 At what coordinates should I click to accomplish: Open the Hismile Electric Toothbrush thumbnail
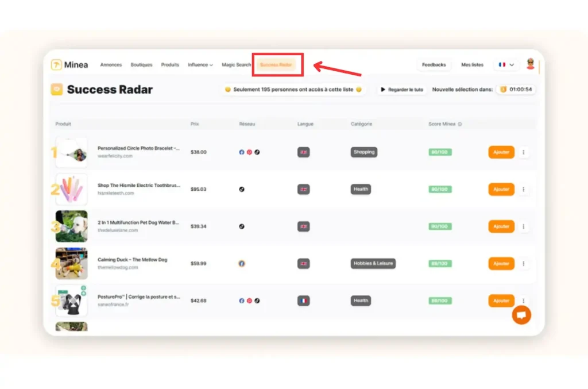point(72,189)
